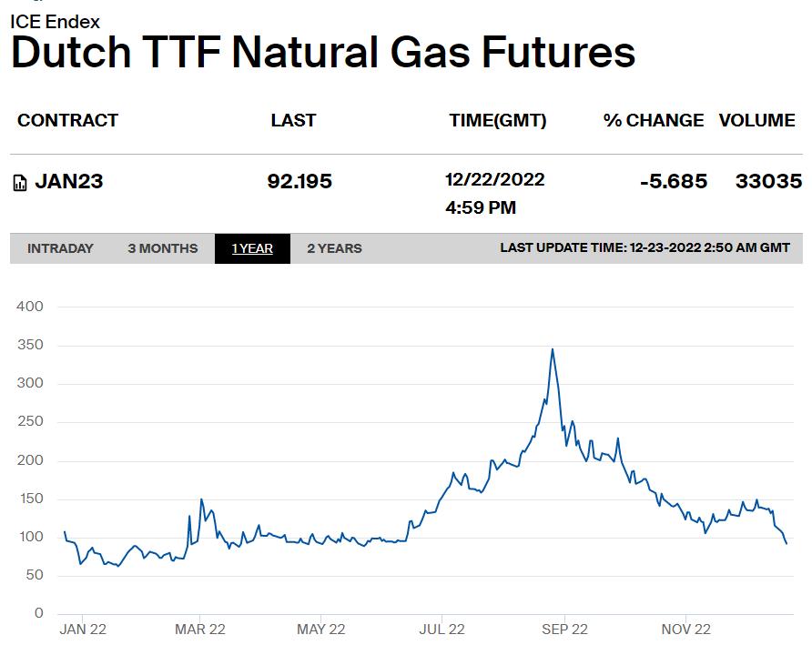Click the % CHANGE column header

(654, 120)
